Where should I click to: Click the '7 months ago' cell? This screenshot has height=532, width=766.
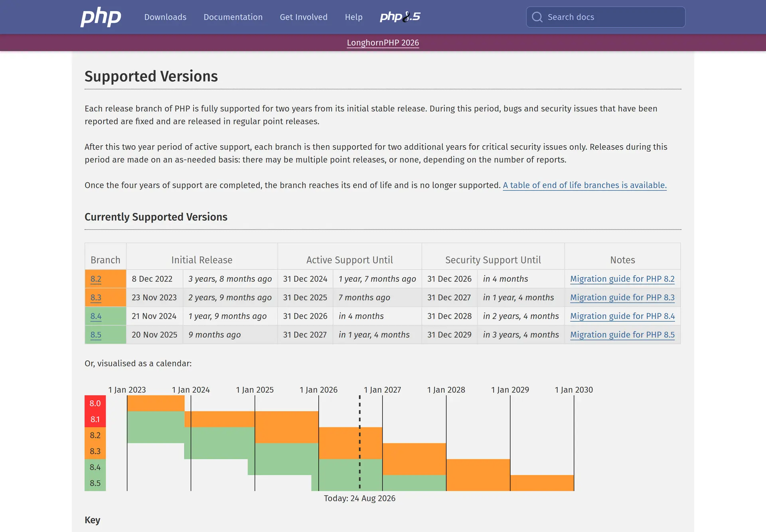point(377,298)
